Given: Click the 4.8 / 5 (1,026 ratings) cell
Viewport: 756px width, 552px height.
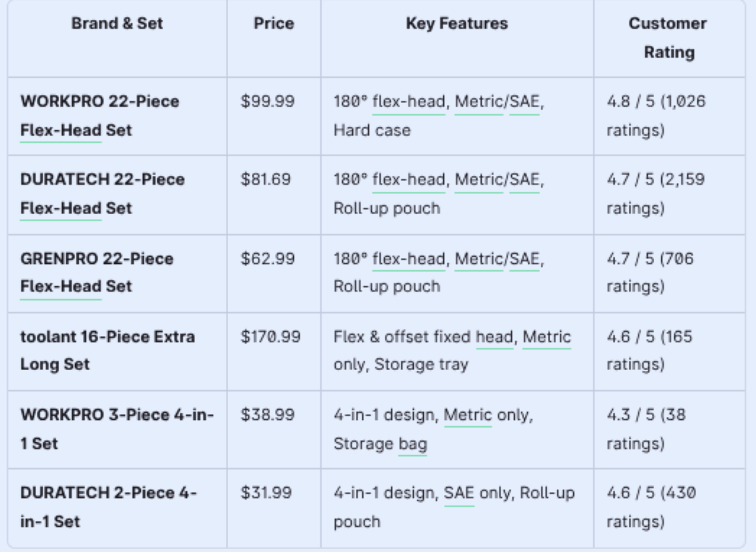Looking at the screenshot, I should [656, 116].
